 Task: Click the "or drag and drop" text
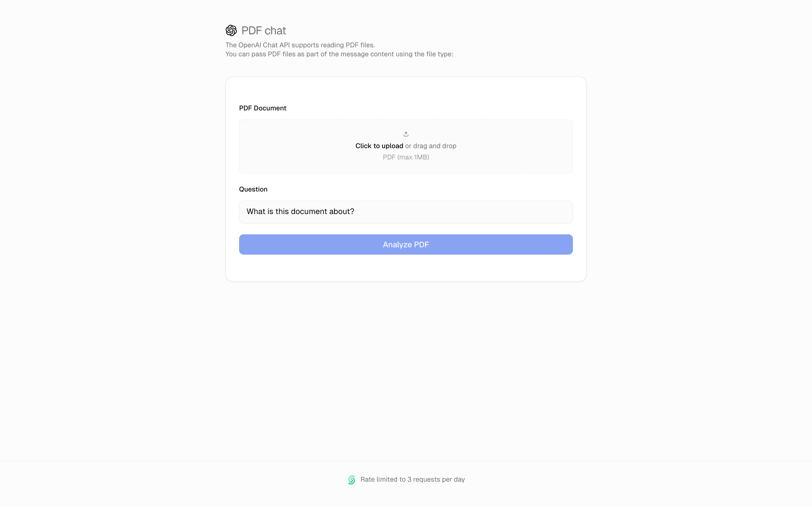coord(431,146)
